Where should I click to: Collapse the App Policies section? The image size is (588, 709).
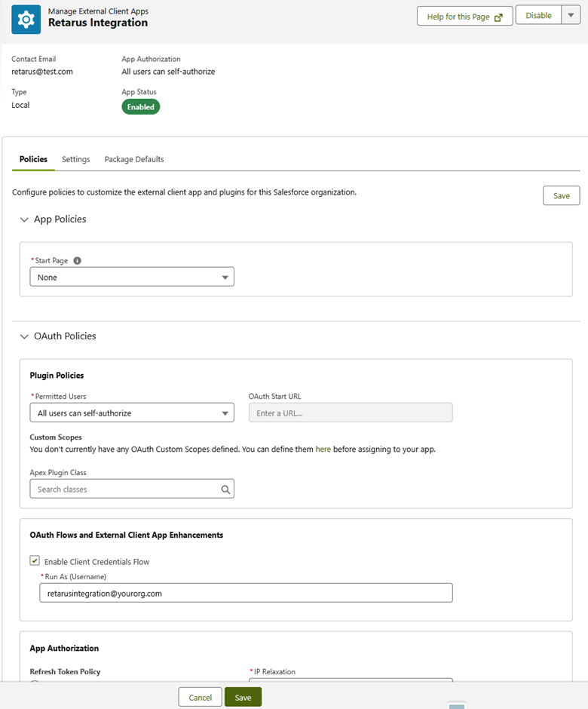click(x=24, y=219)
